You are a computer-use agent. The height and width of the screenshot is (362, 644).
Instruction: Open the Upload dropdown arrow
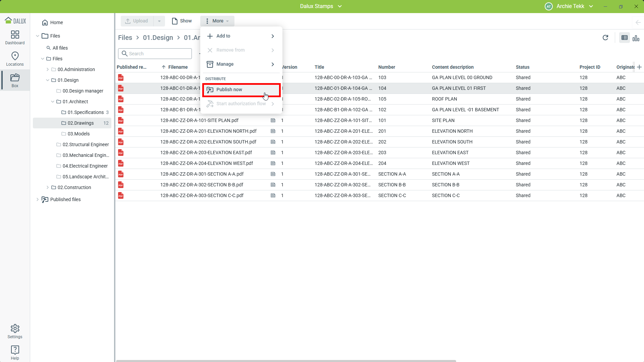[x=159, y=21]
